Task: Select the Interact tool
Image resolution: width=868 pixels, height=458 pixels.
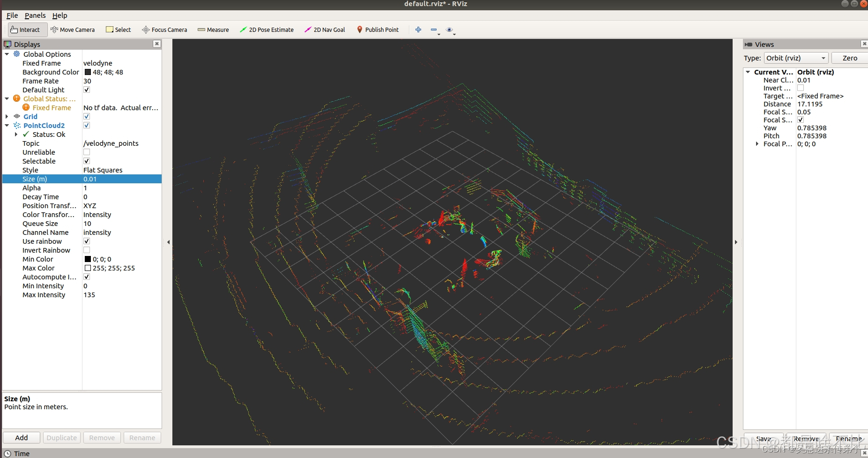Action: (x=28, y=30)
